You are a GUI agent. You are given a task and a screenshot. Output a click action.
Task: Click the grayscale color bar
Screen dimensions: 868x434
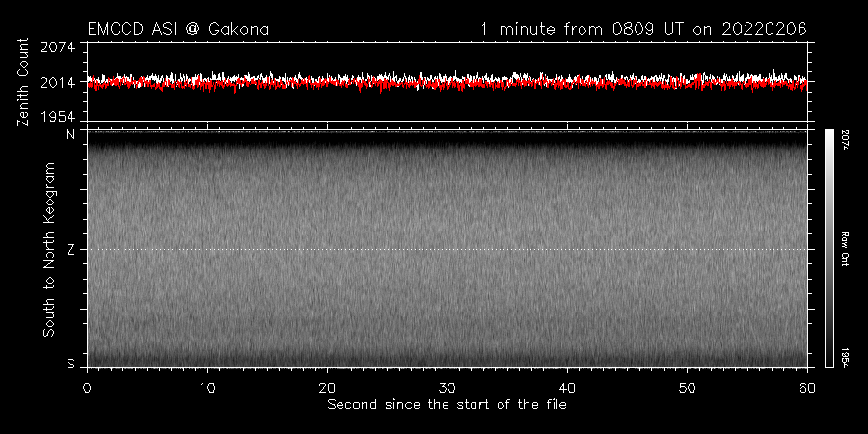828,249
